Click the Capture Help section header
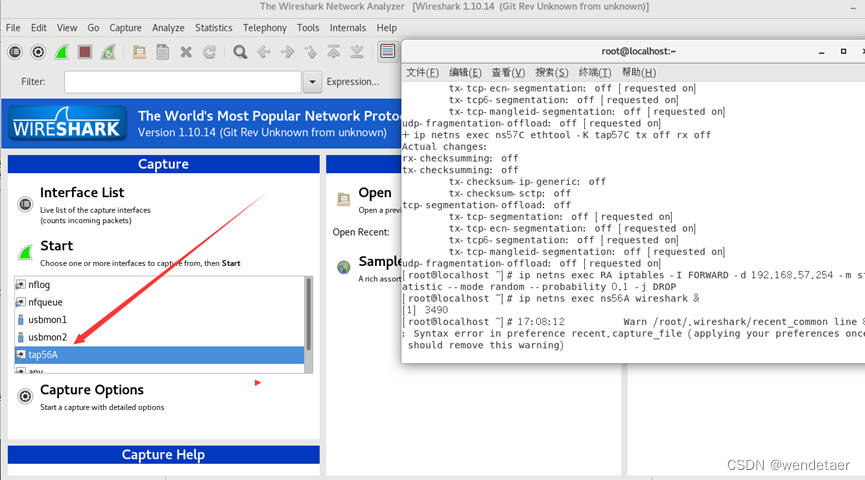 (163, 455)
